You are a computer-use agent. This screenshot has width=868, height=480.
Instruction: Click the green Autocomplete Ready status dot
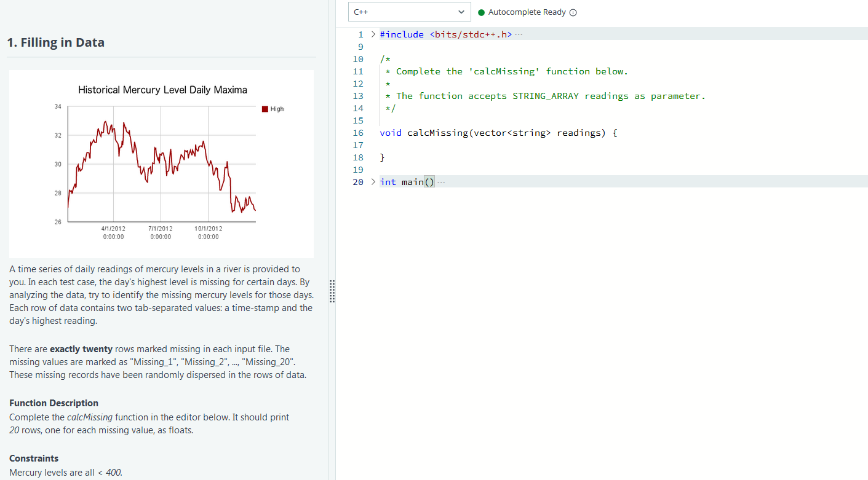481,12
